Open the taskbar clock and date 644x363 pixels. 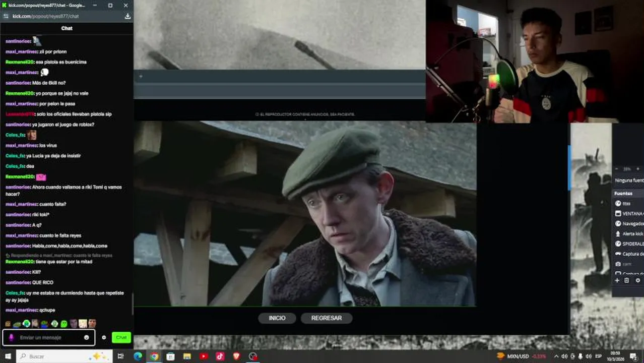(615, 356)
